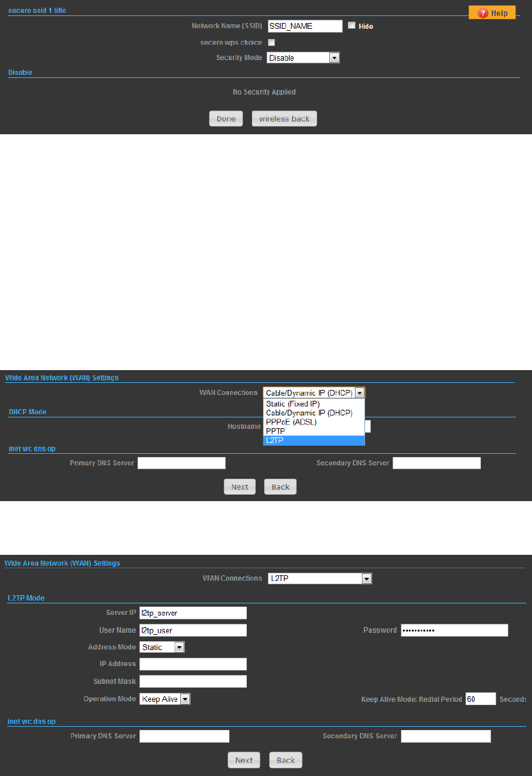The width and height of the screenshot is (532, 776).
Task: Open the Security Mode dropdown showing Disable
Action: (303, 58)
